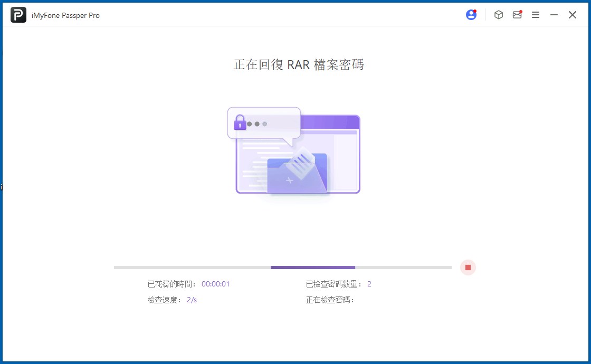The height and width of the screenshot is (364, 591).
Task: Click the locked folder illustration
Action: point(294,151)
